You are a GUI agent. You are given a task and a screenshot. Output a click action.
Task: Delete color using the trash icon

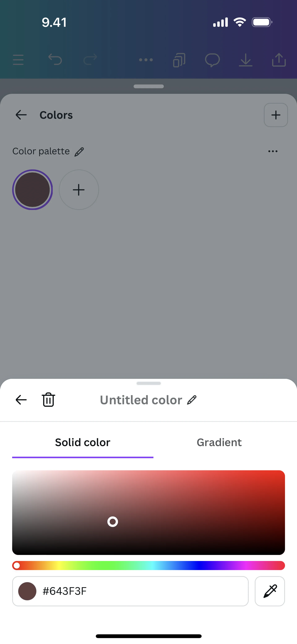(48, 400)
